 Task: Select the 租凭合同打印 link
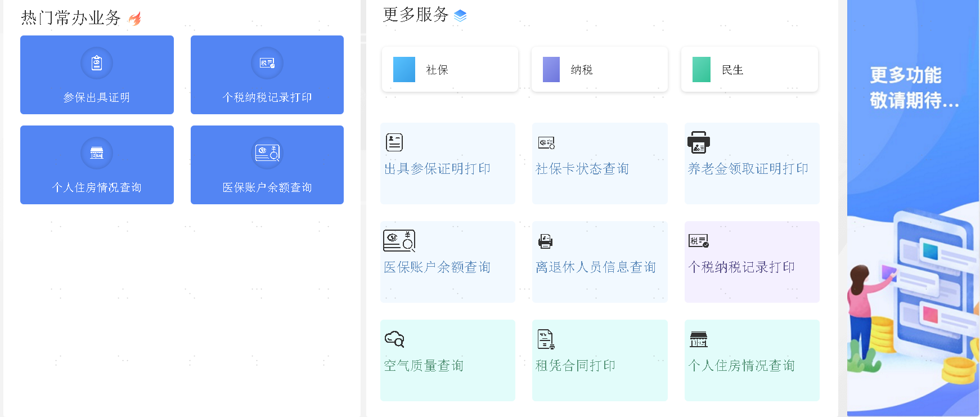pos(576,366)
